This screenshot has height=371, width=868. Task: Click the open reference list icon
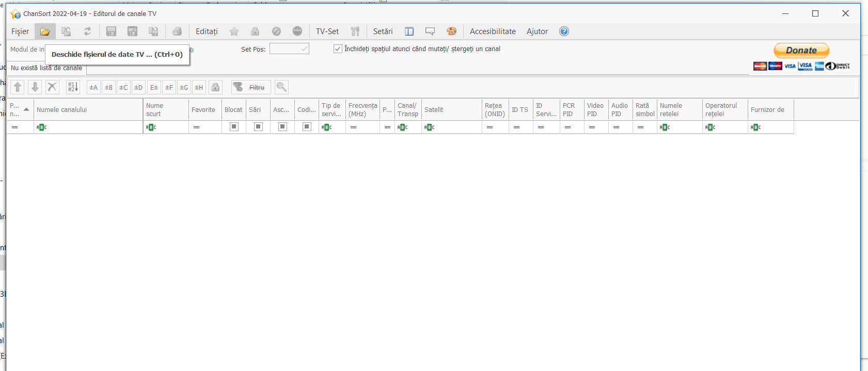point(66,31)
